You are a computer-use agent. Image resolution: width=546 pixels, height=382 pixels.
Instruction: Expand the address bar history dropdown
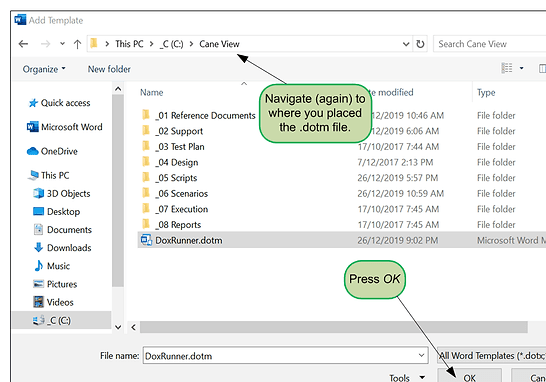[406, 44]
